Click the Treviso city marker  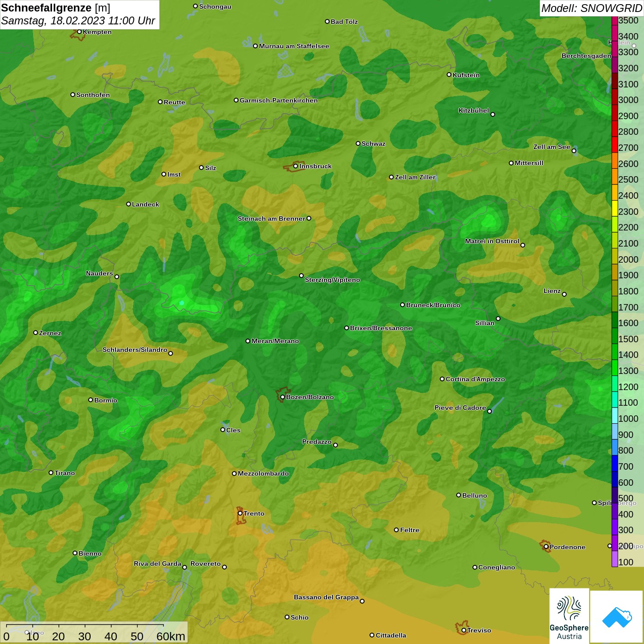click(464, 630)
